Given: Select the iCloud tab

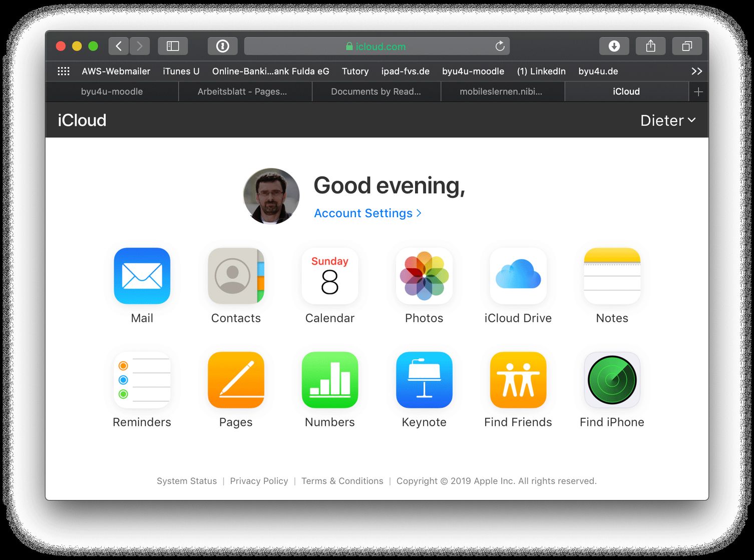Looking at the screenshot, I should coord(626,92).
